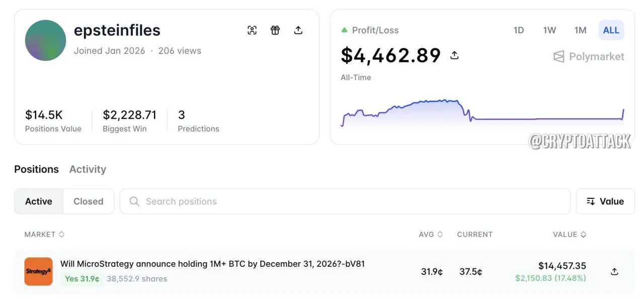Click the share icon in the profile card
Image resolution: width=644 pixels, height=302 pixels.
(298, 30)
